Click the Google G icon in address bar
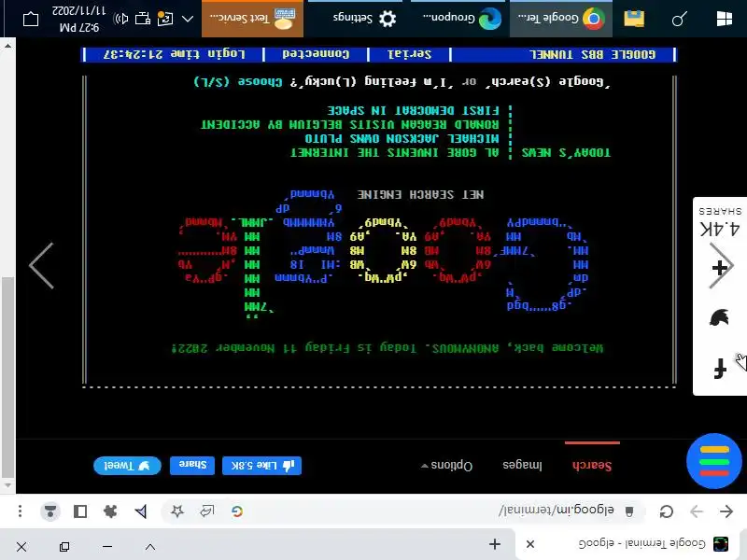The image size is (747, 560). tap(237, 511)
